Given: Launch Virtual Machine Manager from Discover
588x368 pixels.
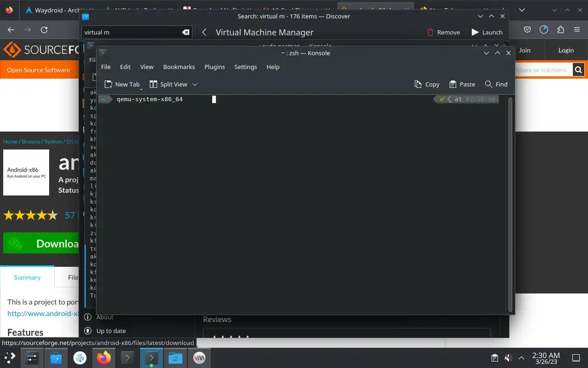Looking at the screenshot, I should [x=487, y=32].
